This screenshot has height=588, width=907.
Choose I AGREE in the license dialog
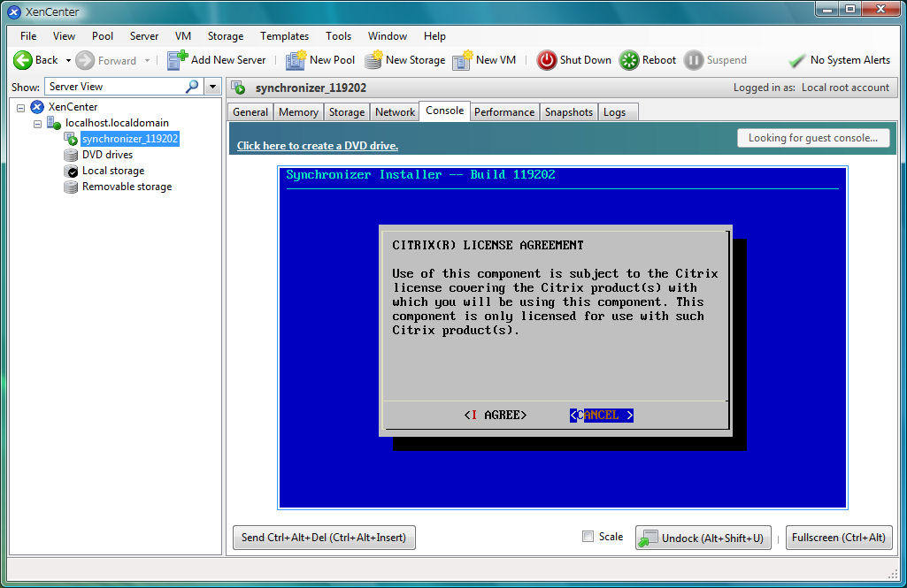point(496,415)
